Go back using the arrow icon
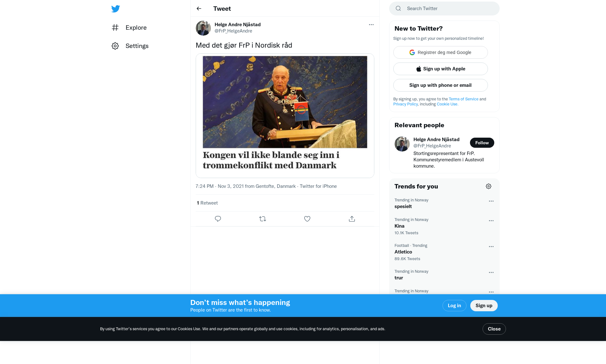 199,9
